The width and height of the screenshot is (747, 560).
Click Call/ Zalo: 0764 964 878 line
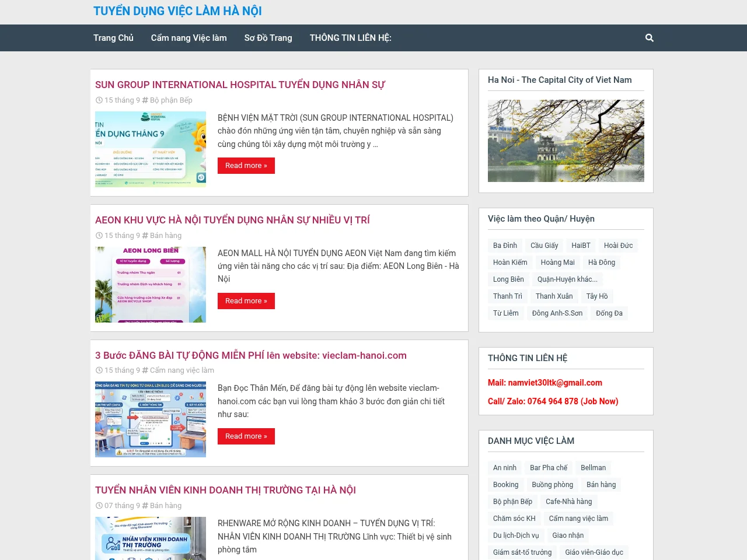point(553,401)
